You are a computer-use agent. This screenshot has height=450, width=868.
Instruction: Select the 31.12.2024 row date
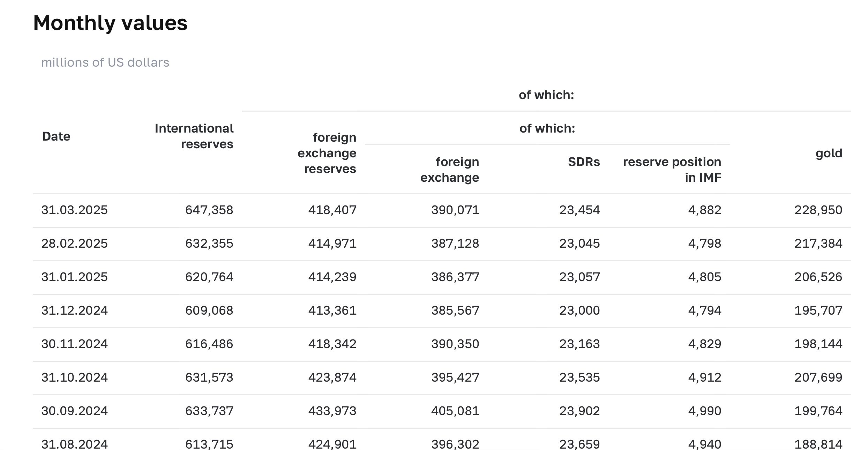click(74, 310)
